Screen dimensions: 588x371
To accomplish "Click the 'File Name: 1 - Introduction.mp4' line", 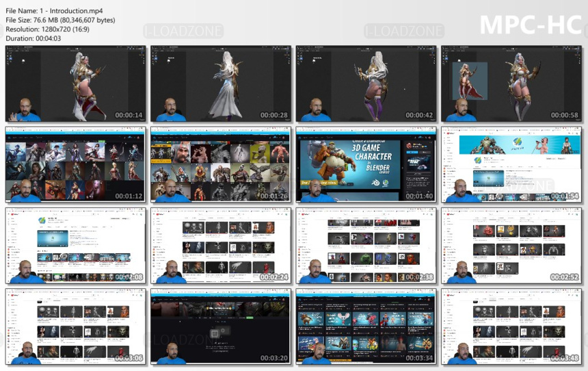I will 54,11.
